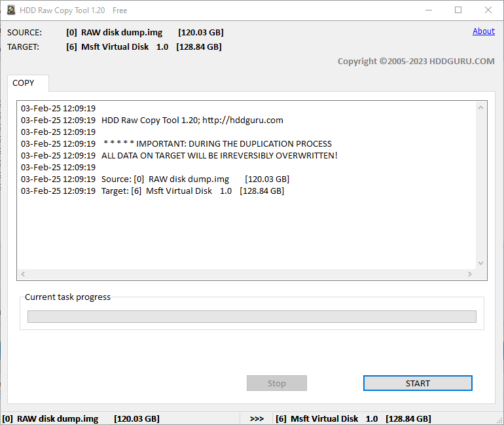Image resolution: width=504 pixels, height=425 pixels.
Task: Maximize the HDD Raw Copy Tool window
Action: coord(458,10)
